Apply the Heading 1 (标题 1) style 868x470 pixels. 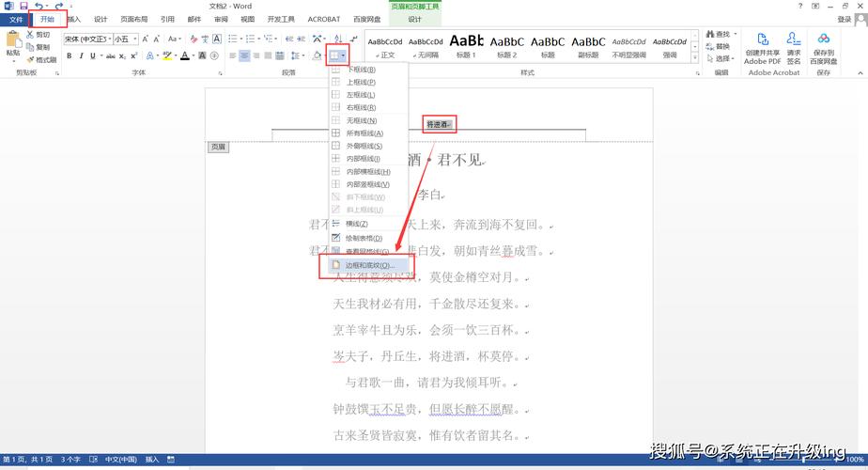click(466, 46)
